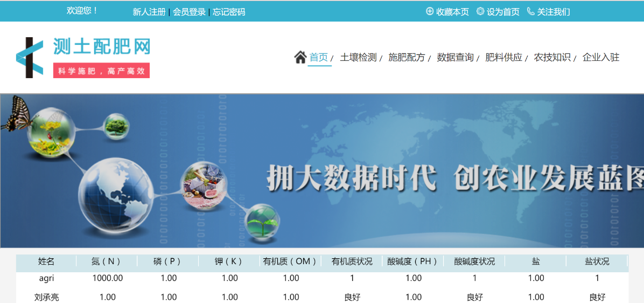Click the home icon beside 首页
The width and height of the screenshot is (644, 303).
pyautogui.click(x=300, y=57)
